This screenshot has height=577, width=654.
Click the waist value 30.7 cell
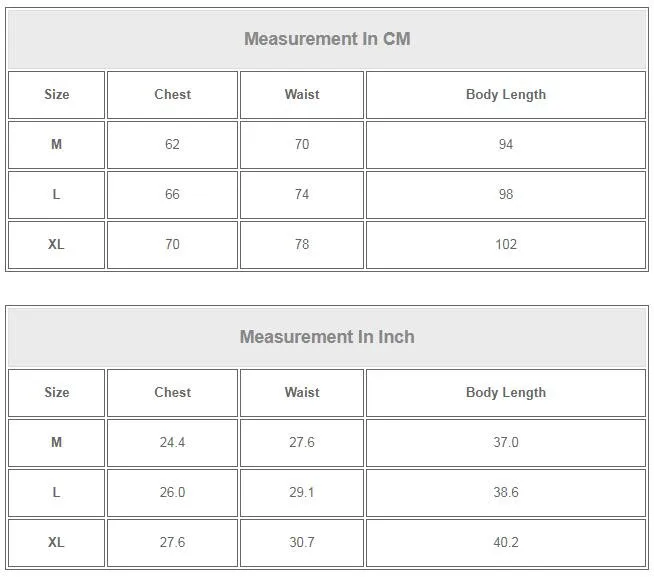coord(302,543)
